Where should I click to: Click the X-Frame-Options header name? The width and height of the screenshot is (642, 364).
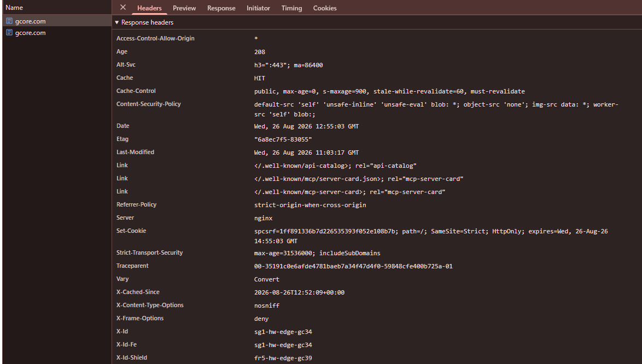140,318
